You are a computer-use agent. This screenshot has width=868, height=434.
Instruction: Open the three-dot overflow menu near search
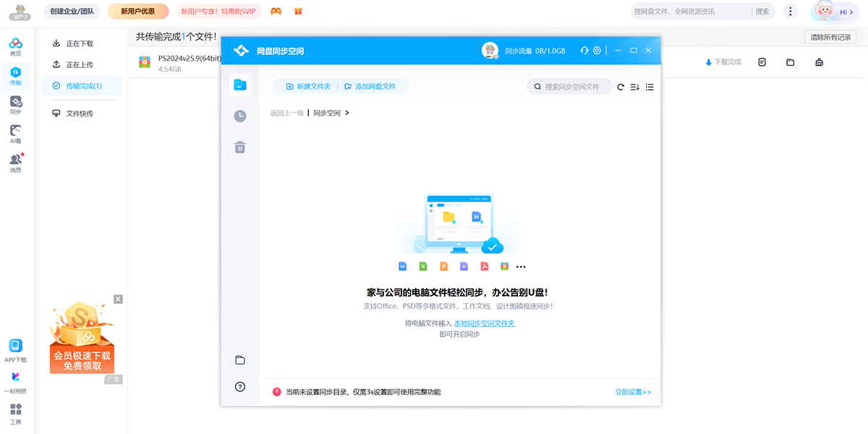[x=790, y=12]
